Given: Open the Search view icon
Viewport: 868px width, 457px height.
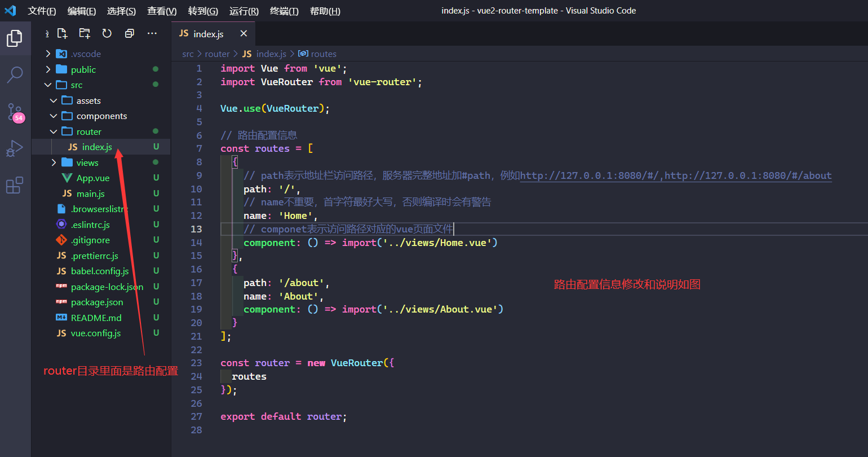Looking at the screenshot, I should pyautogui.click(x=15, y=74).
